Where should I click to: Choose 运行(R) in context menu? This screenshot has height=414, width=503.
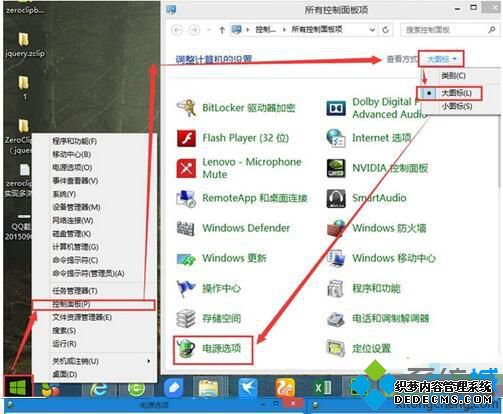tap(64, 344)
